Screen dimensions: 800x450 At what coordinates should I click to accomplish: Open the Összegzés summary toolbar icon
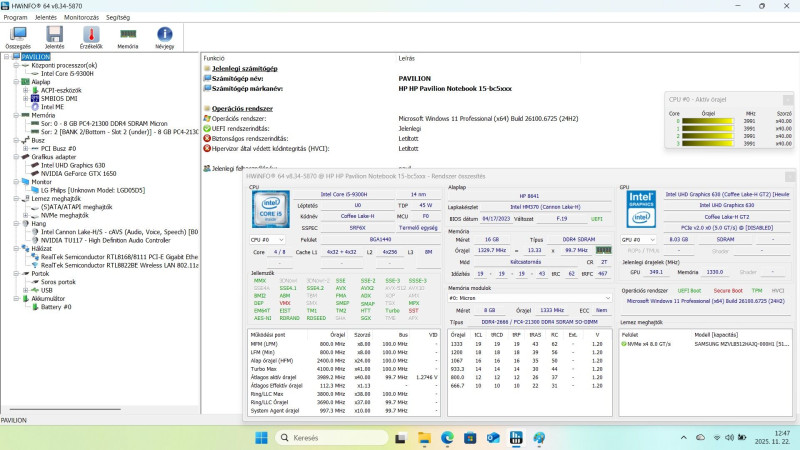point(18,37)
